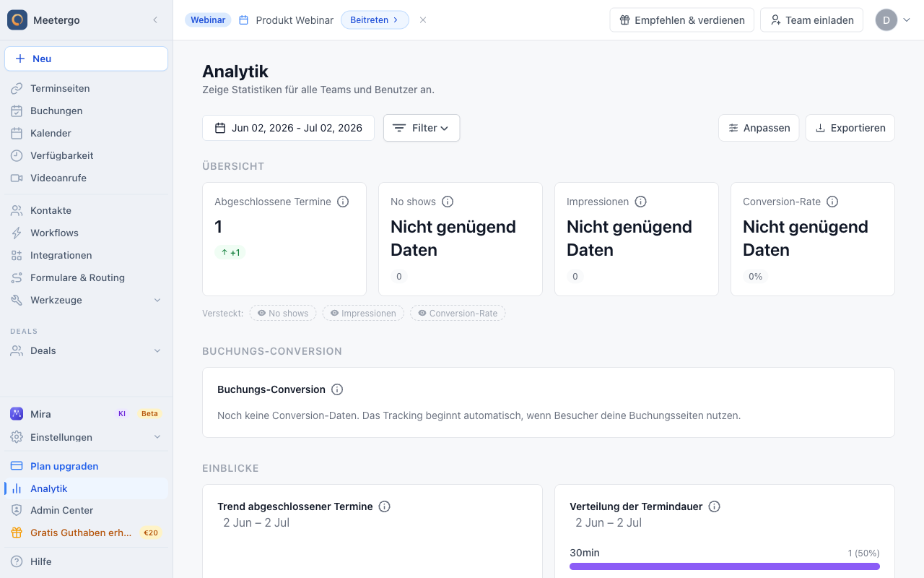Click the 30min duration progress bar
Viewport: 924px width, 578px height.
pos(725,566)
